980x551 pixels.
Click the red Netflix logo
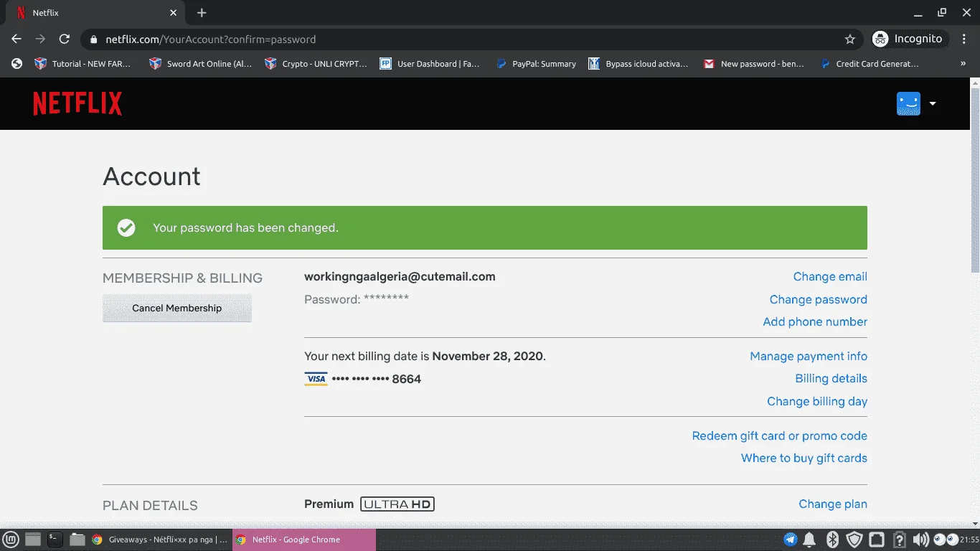(77, 103)
